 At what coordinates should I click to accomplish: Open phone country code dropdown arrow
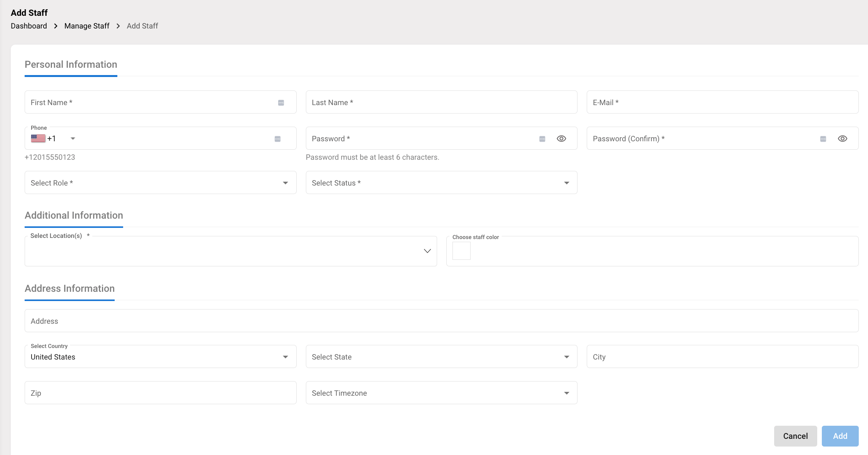click(73, 139)
